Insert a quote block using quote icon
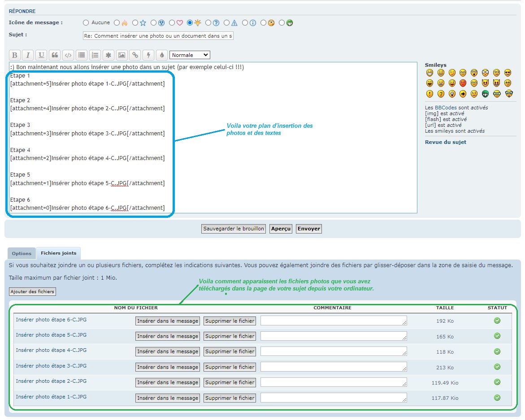 coord(55,55)
